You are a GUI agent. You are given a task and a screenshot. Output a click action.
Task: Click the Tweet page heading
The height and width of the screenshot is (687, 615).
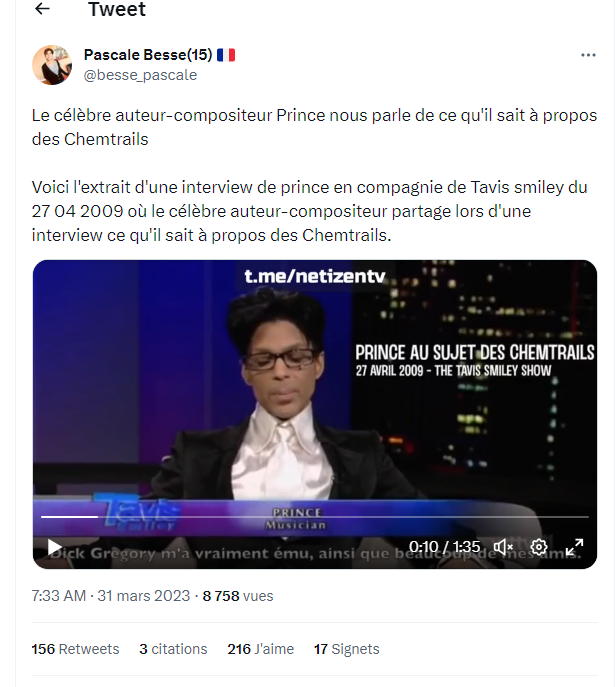click(x=117, y=9)
